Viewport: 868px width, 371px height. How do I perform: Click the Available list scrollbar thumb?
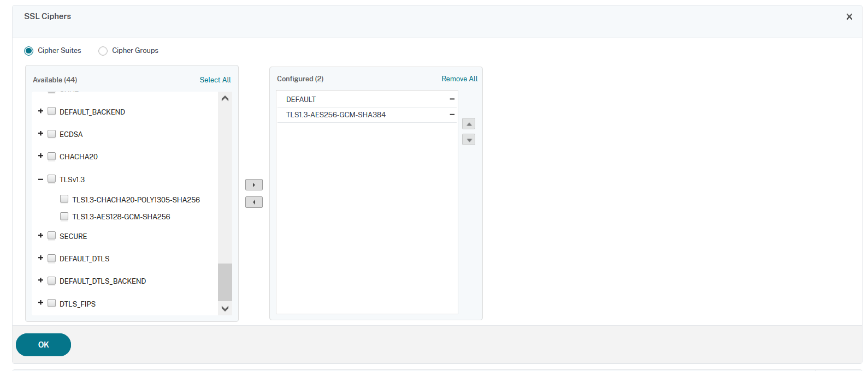225,282
